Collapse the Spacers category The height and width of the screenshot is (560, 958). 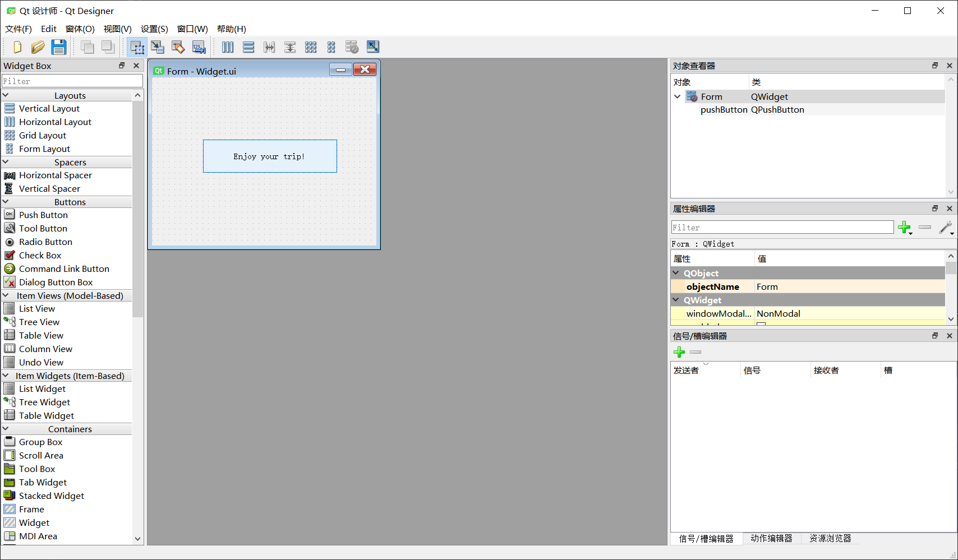(x=6, y=162)
